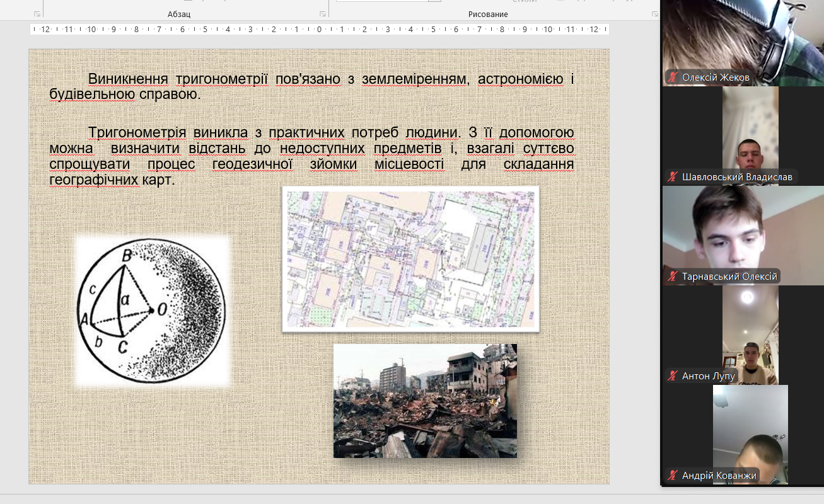Select the Антон Лупу video tile

click(x=743, y=335)
